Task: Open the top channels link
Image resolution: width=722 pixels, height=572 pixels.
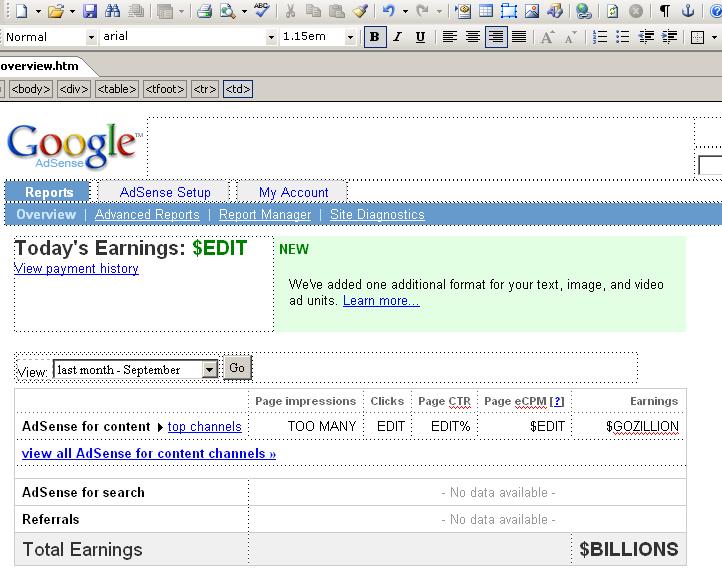Action: (204, 427)
